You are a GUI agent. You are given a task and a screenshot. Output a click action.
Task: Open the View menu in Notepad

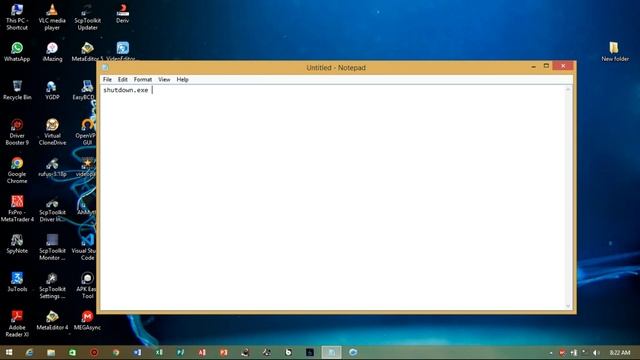[164, 80]
